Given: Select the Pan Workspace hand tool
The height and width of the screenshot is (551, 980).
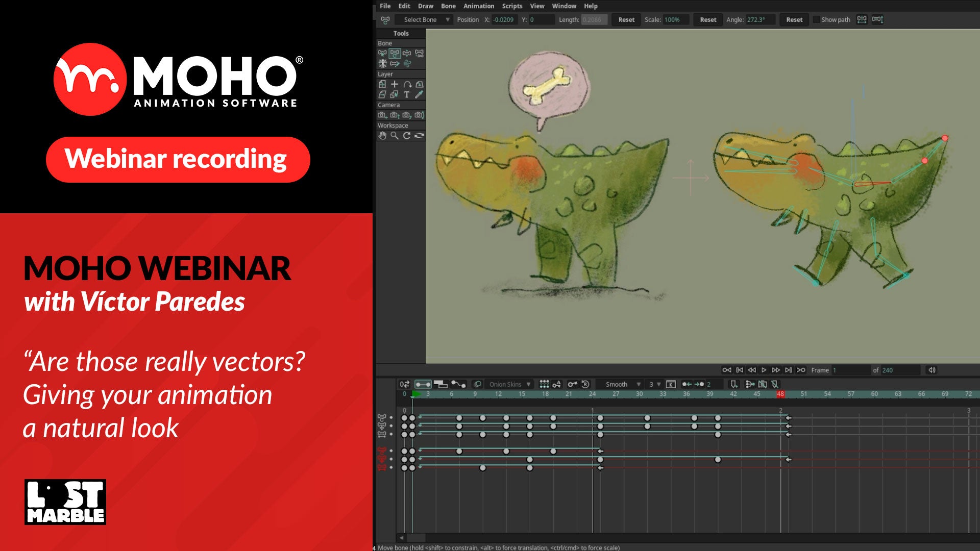Looking at the screenshot, I should [382, 136].
